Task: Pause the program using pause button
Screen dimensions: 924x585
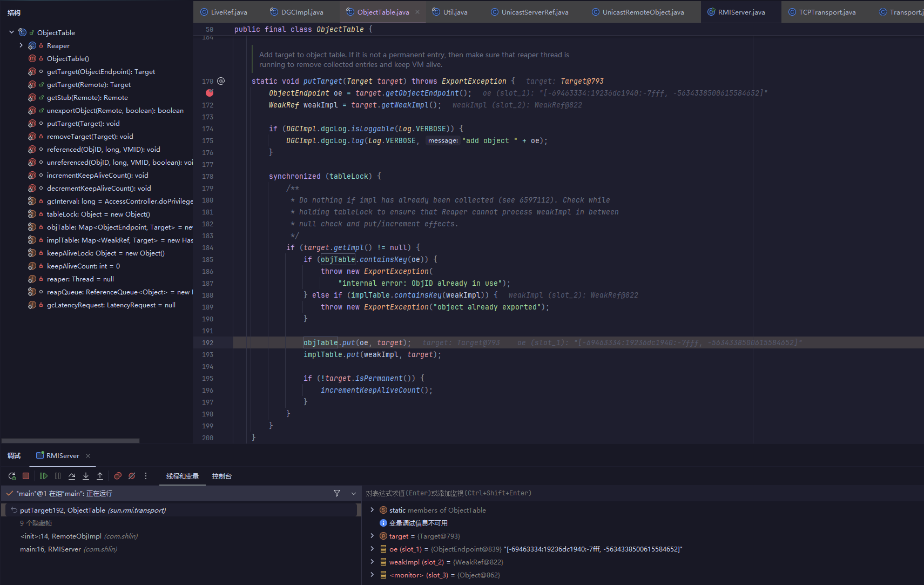Action: click(58, 476)
